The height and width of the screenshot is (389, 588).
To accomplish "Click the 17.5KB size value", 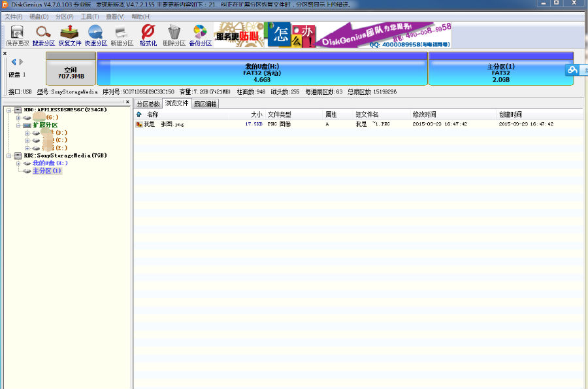I will pyautogui.click(x=254, y=124).
